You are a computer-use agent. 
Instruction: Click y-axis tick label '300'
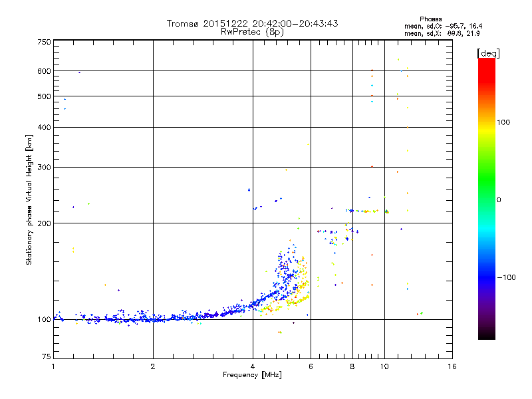point(44,167)
